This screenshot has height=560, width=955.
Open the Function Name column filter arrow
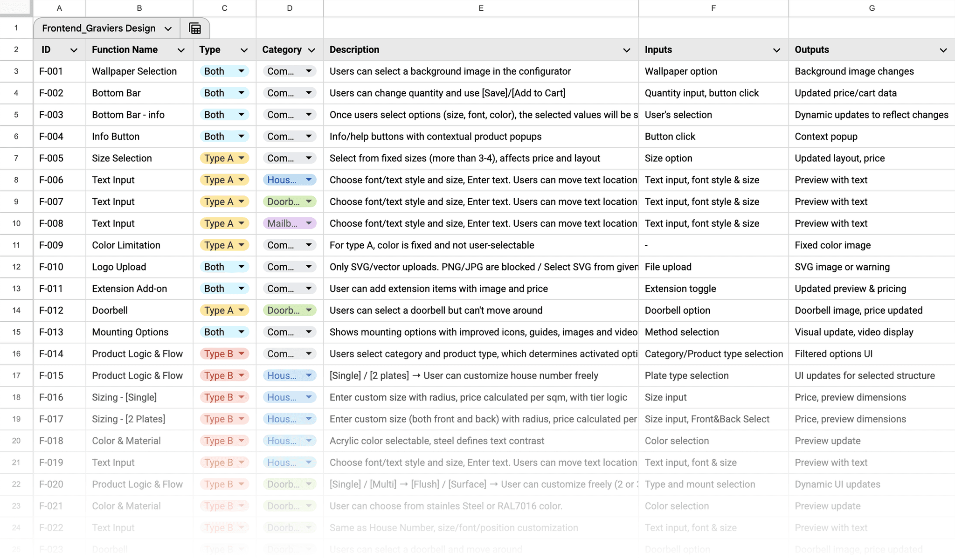[181, 50]
